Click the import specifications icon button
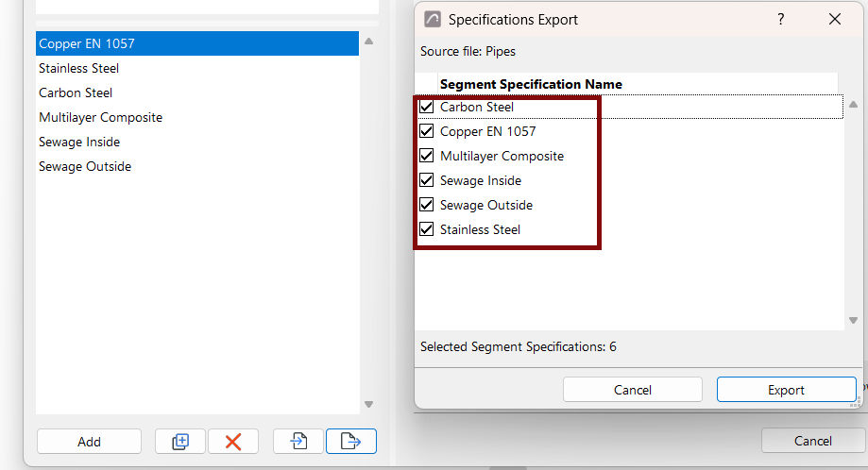The width and height of the screenshot is (868, 470). point(298,442)
